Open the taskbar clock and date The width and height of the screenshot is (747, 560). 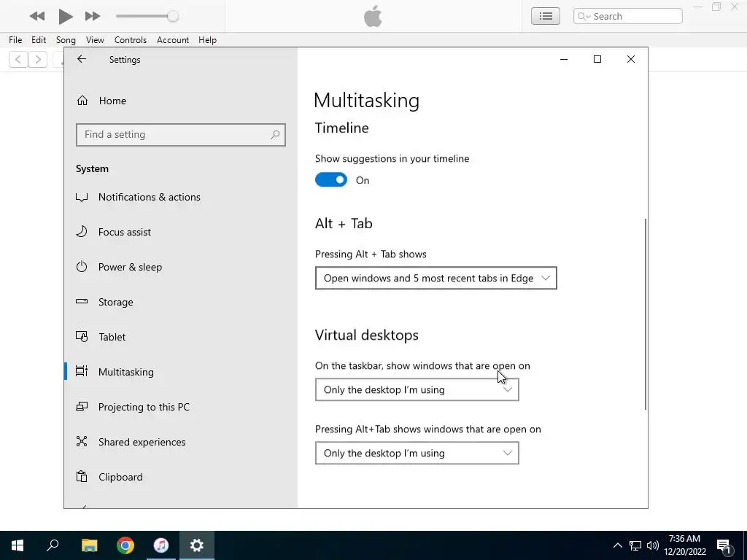684,545
